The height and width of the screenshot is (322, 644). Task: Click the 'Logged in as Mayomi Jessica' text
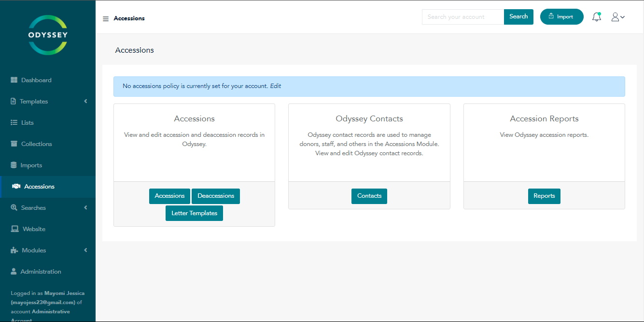[47, 293]
